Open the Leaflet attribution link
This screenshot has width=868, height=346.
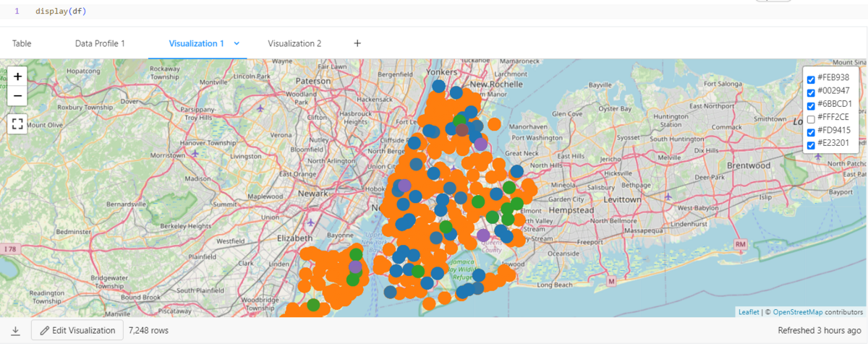pos(749,312)
